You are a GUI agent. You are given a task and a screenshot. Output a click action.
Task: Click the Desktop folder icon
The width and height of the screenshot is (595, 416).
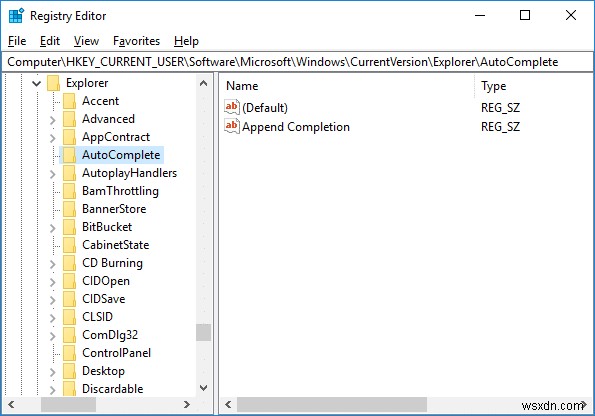(69, 371)
